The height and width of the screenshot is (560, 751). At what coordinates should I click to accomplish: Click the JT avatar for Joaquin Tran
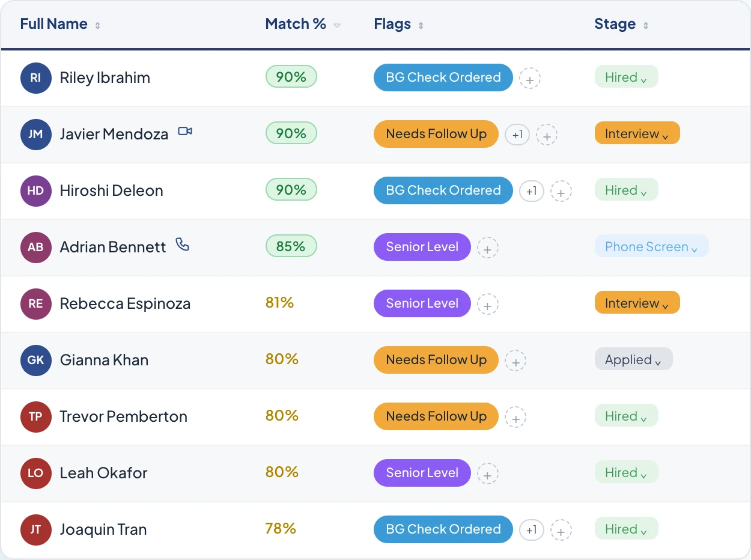(36, 530)
